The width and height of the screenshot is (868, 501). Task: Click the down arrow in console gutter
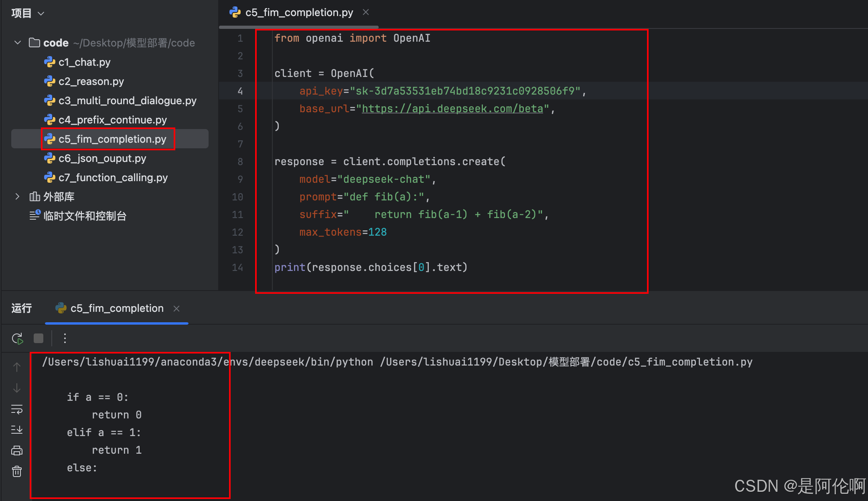coord(17,388)
